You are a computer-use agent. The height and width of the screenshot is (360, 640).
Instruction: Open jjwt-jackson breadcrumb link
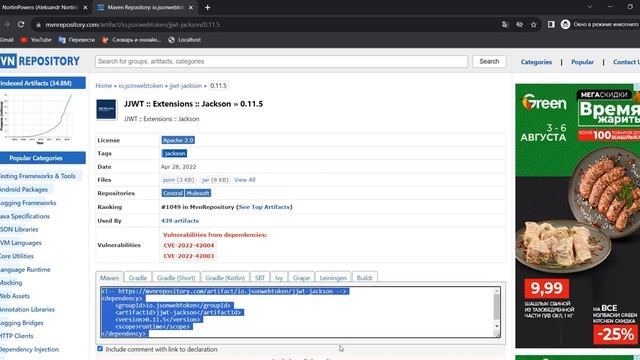[x=186, y=86]
